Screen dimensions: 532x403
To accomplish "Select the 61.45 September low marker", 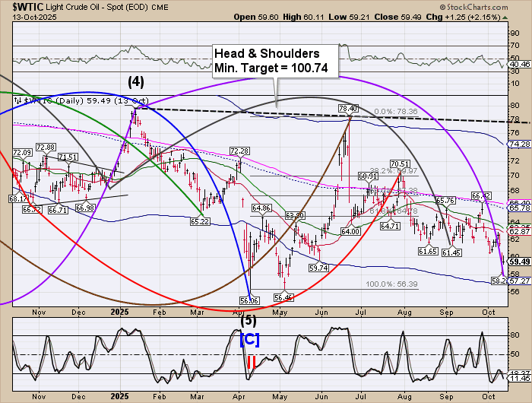I will click(453, 252).
